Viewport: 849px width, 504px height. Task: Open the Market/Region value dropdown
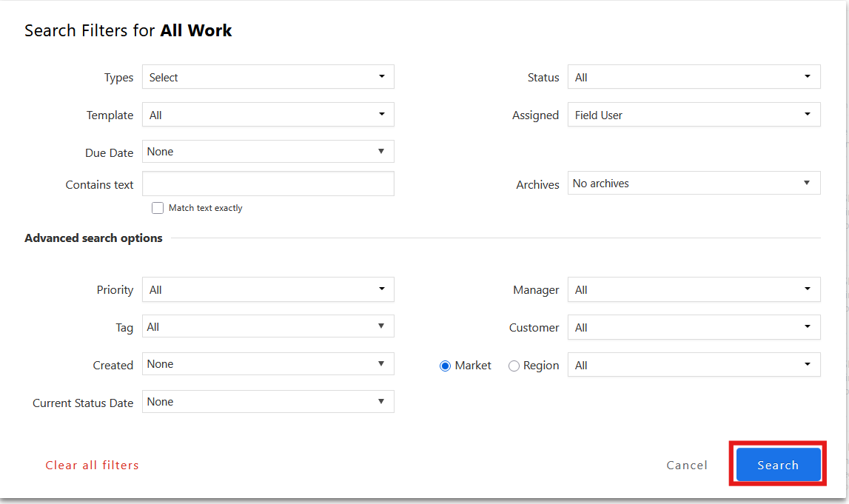tap(693, 365)
